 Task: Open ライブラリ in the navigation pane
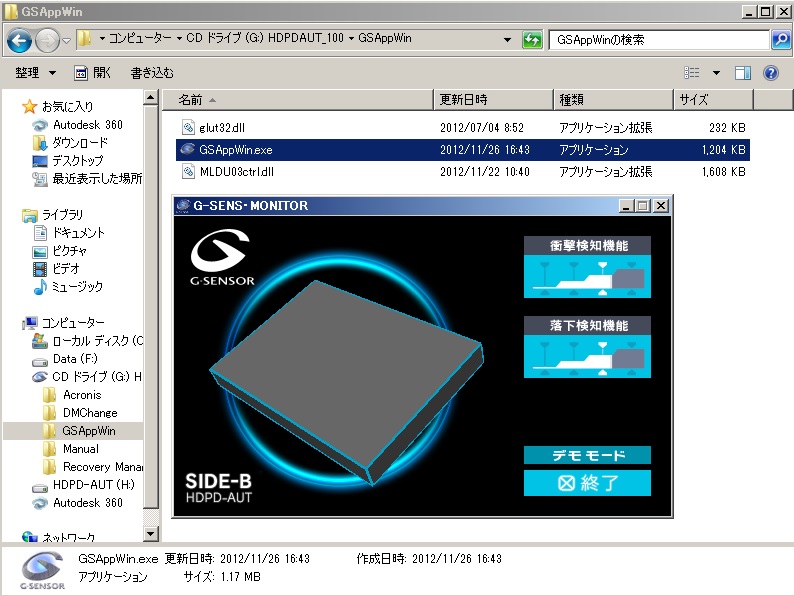click(62, 215)
